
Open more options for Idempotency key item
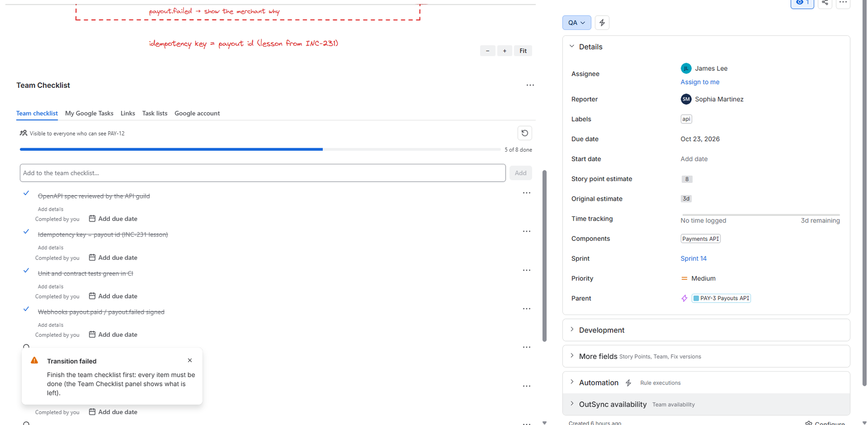coord(526,231)
